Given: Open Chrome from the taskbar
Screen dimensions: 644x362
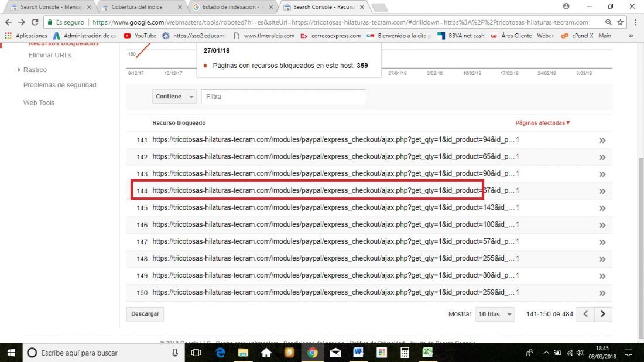Looking at the screenshot, I should click(x=312, y=353).
